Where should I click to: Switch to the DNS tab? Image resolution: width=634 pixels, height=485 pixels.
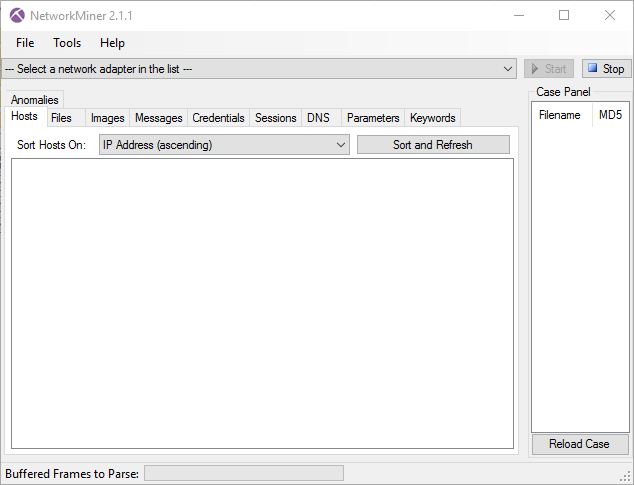pos(318,118)
